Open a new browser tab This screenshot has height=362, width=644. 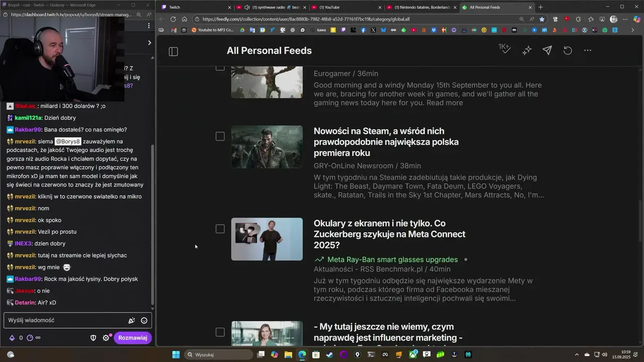(x=540, y=7)
